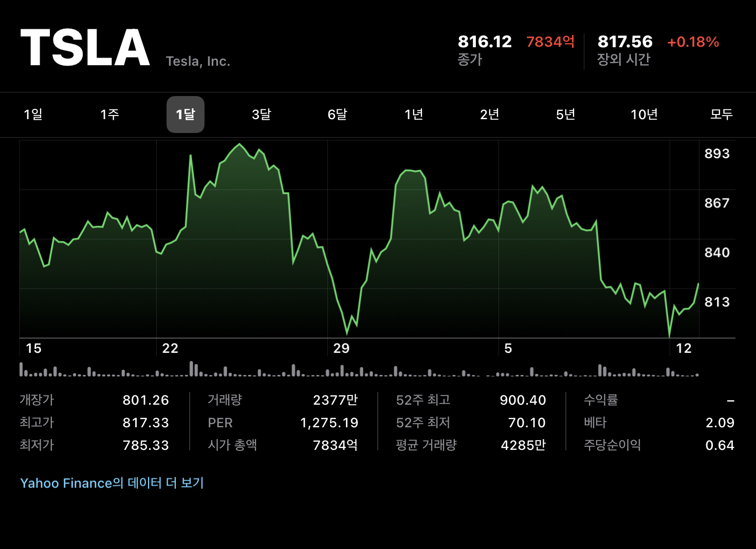
Task: Click the Tesla, Inc. company name
Action: pos(198,61)
